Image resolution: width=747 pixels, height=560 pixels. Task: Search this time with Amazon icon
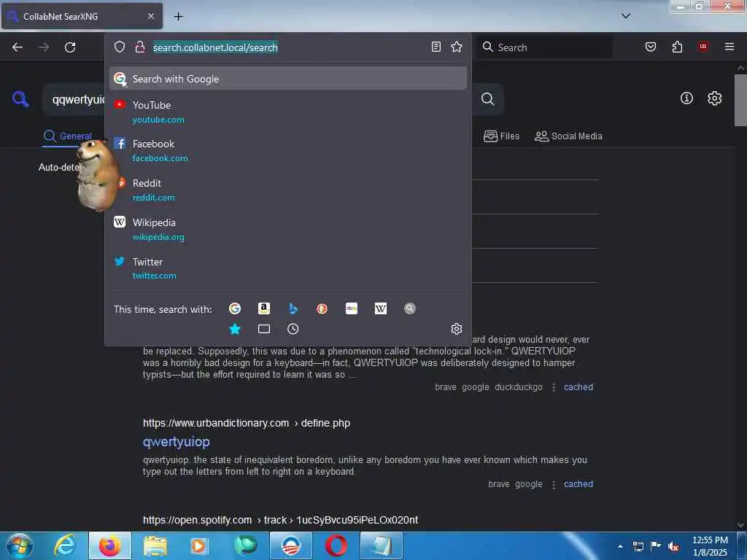tap(264, 308)
